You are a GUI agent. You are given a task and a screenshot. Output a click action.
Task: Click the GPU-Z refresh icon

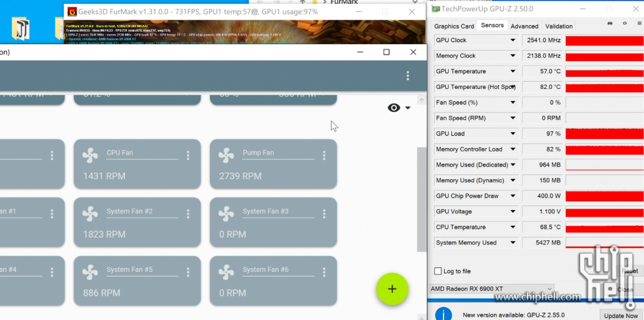coord(625,24)
